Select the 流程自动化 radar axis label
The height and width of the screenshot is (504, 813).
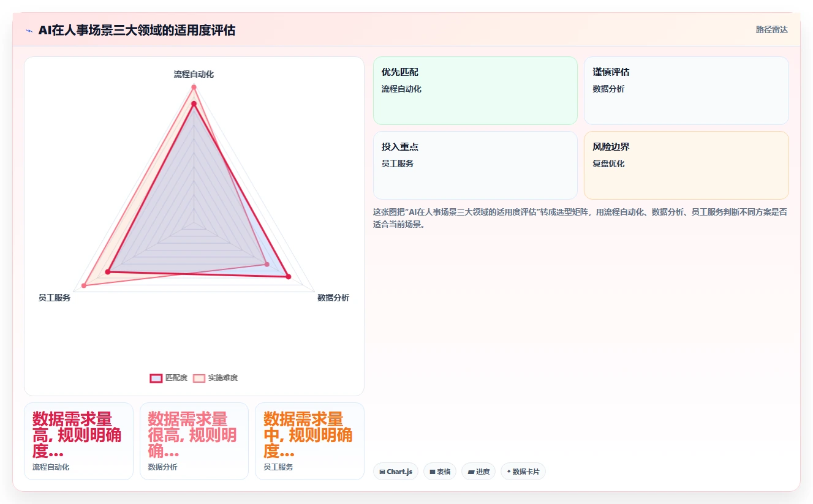coord(194,74)
